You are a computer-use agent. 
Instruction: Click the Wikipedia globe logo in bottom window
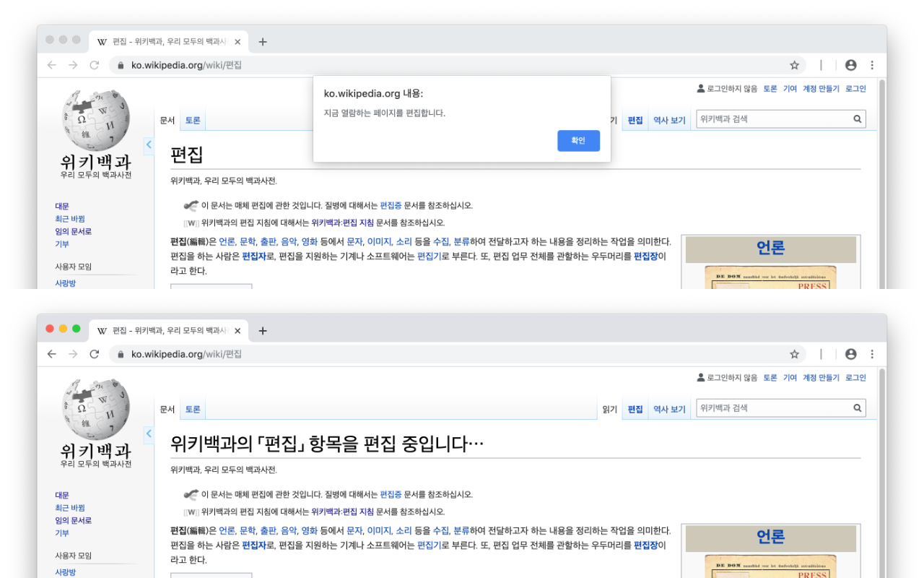click(x=96, y=409)
